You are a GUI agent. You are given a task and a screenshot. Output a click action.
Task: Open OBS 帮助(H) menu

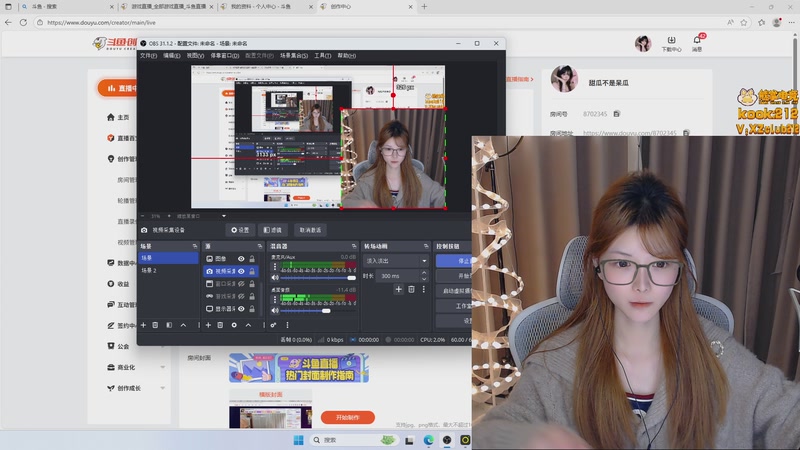pyautogui.click(x=346, y=56)
